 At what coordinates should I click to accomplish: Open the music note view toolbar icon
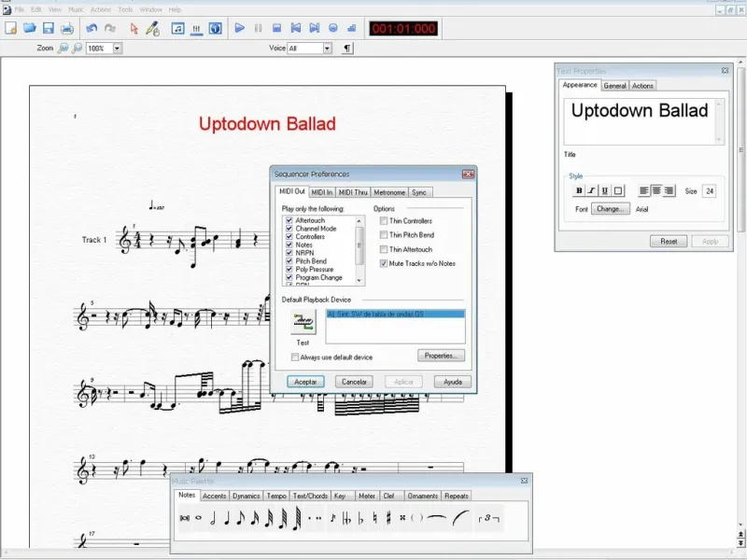click(x=177, y=28)
